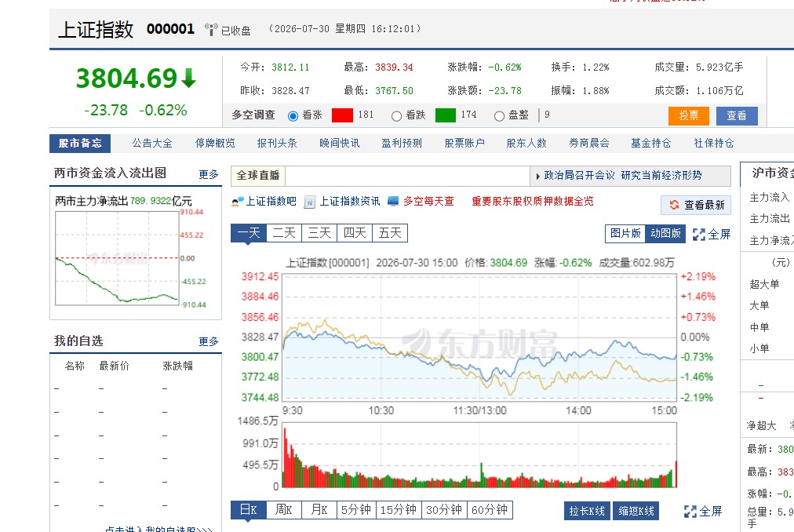Open the 股票账户 link
Screen dimensions: 794x532
pyautogui.click(x=464, y=144)
